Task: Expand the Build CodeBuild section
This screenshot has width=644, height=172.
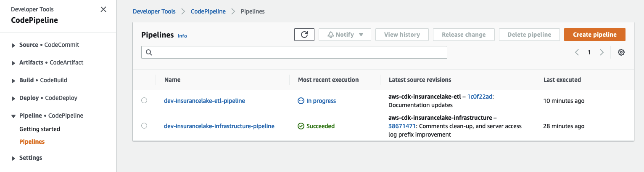Action: (14, 81)
